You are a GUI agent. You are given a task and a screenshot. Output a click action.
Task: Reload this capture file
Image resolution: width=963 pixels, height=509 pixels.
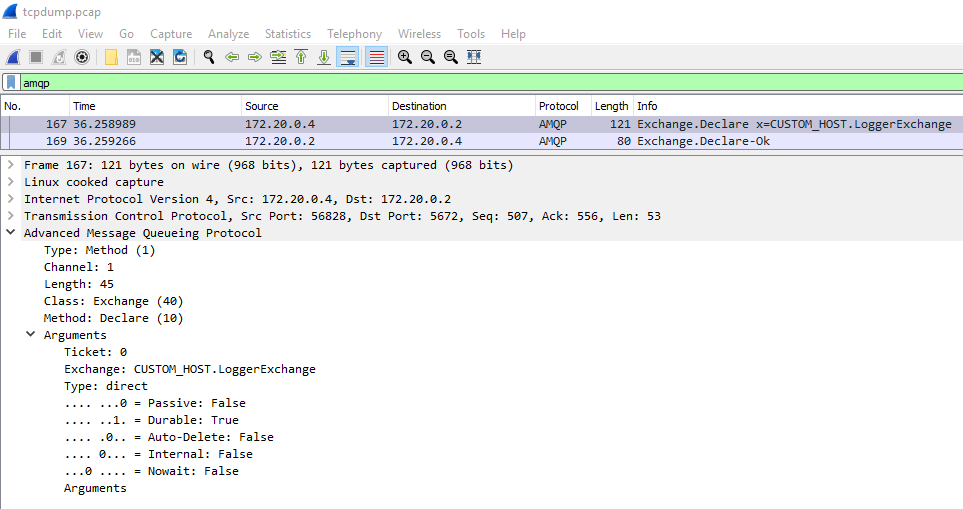pos(180,57)
